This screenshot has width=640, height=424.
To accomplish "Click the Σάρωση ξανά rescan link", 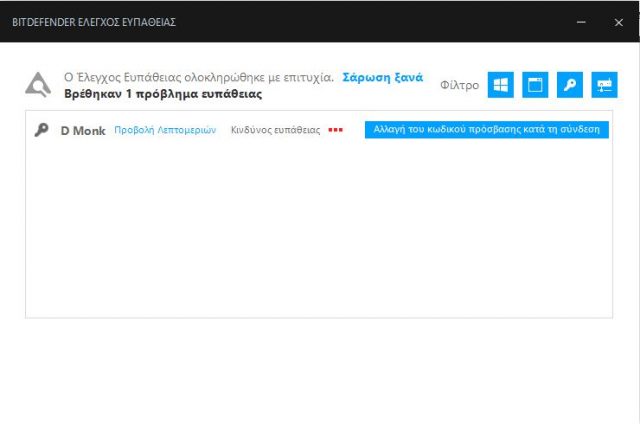I will tap(382, 77).
